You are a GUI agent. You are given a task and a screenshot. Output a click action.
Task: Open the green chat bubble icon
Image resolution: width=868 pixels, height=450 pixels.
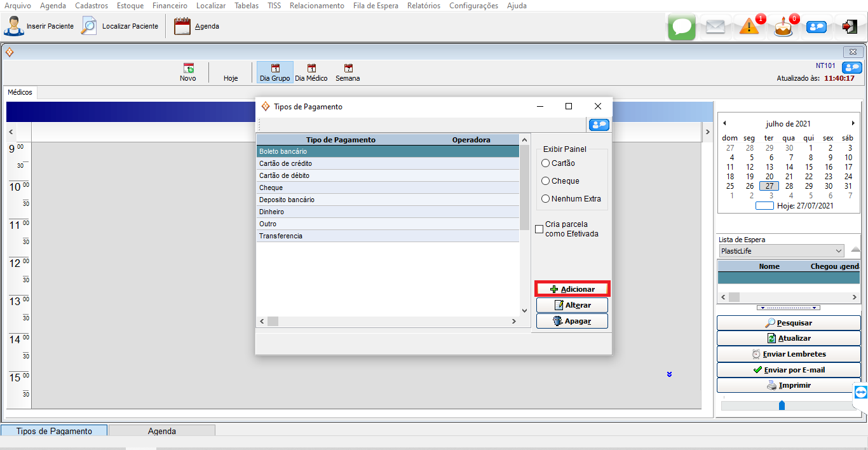pos(682,27)
